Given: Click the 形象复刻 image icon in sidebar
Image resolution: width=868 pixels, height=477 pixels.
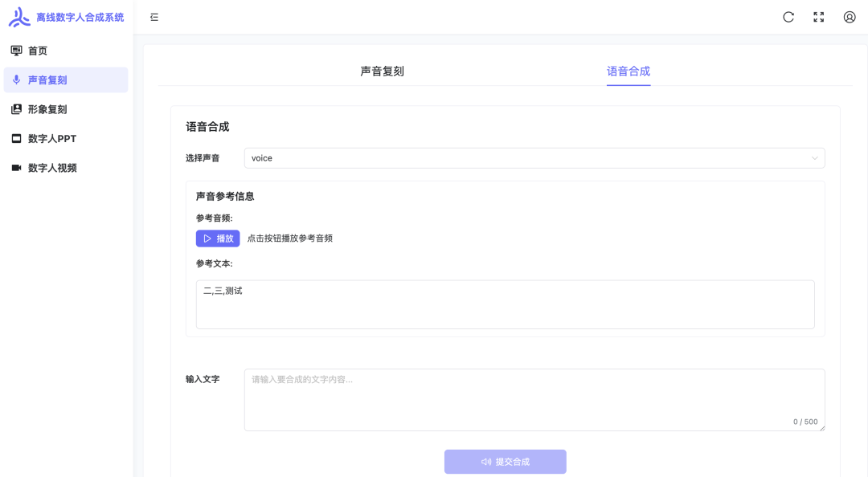Looking at the screenshot, I should [x=17, y=109].
